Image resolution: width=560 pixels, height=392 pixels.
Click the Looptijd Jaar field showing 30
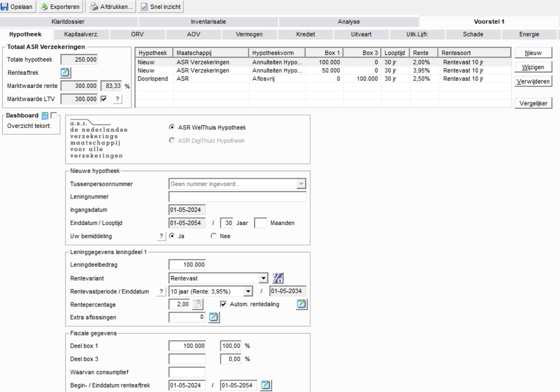(x=227, y=223)
